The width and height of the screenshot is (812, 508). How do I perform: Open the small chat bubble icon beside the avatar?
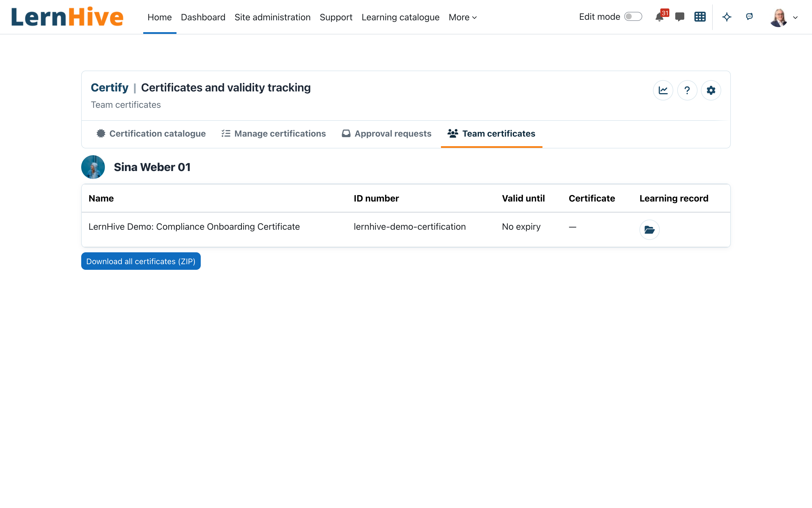tap(749, 16)
